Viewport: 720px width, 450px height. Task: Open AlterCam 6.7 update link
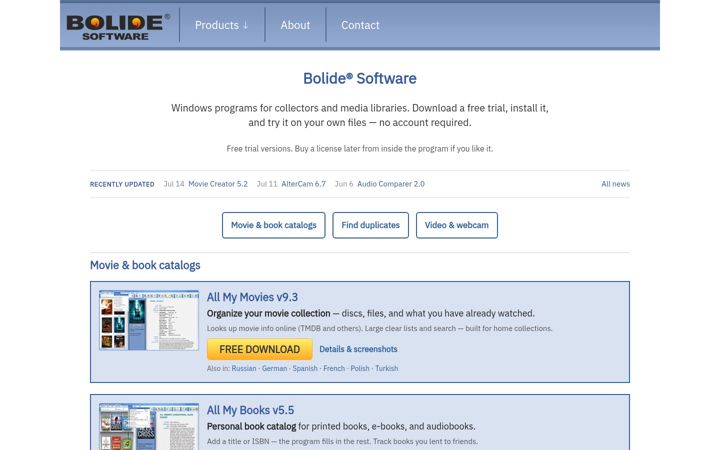tap(304, 184)
